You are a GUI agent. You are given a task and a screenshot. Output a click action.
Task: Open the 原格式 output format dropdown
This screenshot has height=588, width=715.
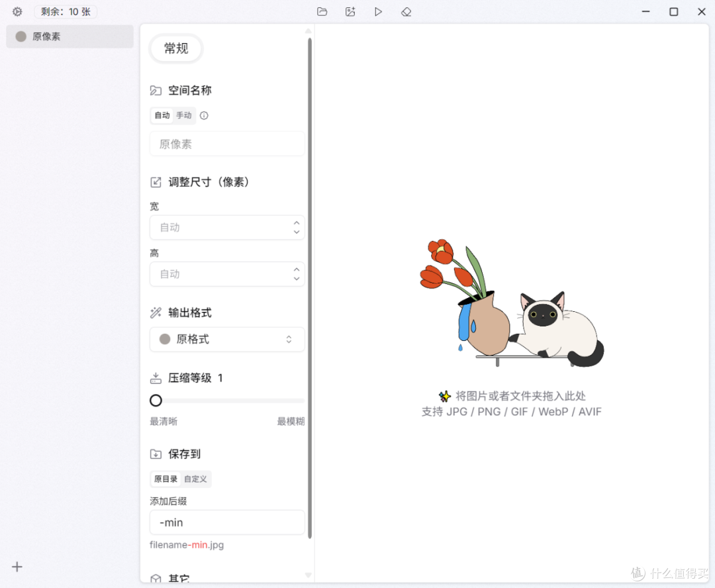coord(227,339)
